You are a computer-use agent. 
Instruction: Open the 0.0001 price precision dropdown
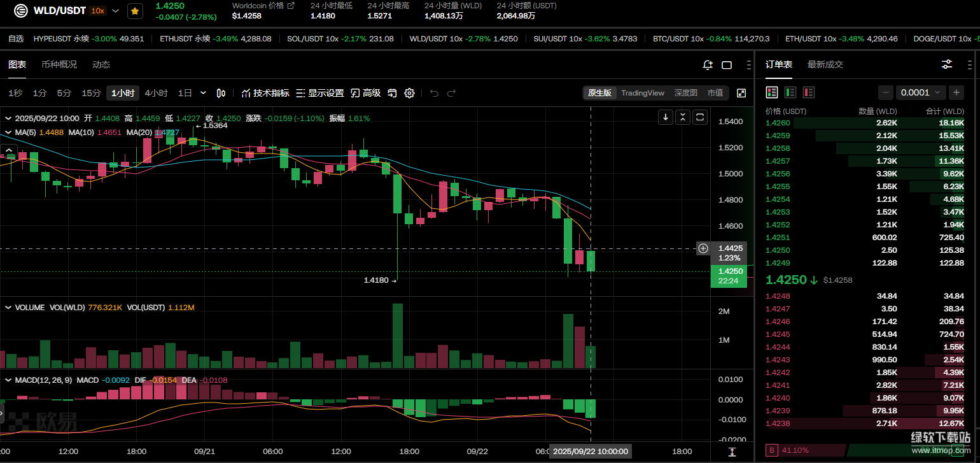pos(921,92)
